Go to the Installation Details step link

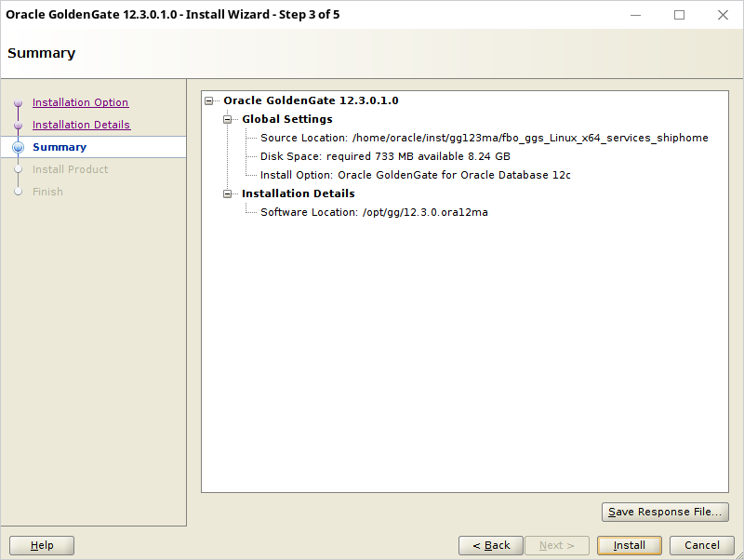(x=81, y=125)
